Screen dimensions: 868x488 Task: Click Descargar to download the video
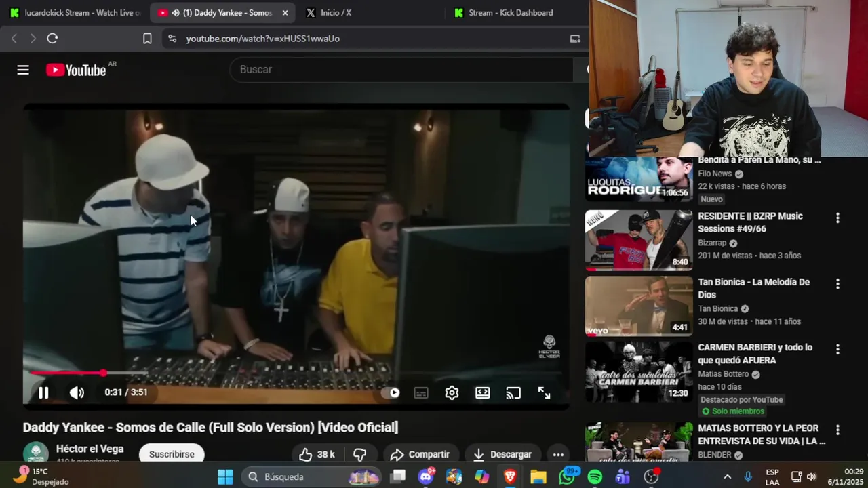[502, 454]
